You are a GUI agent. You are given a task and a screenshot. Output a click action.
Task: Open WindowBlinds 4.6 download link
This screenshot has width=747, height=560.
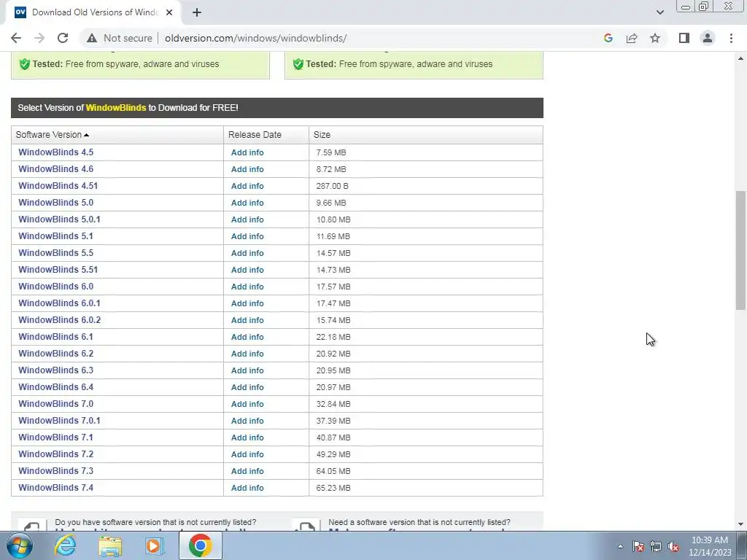55,169
